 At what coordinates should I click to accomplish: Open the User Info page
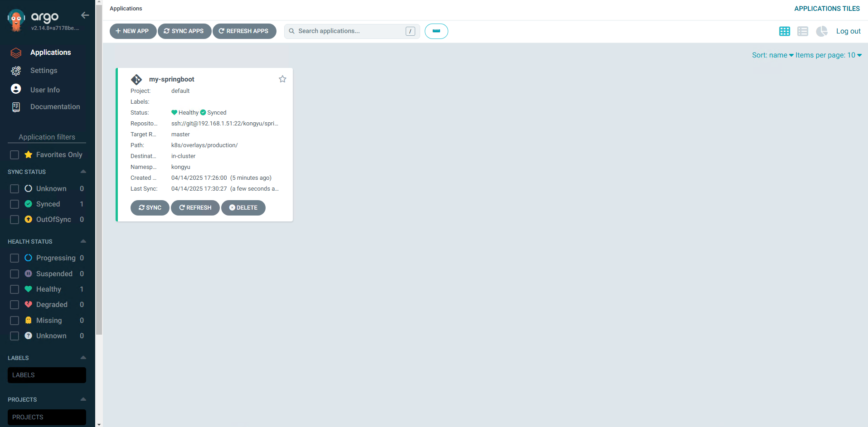click(45, 90)
